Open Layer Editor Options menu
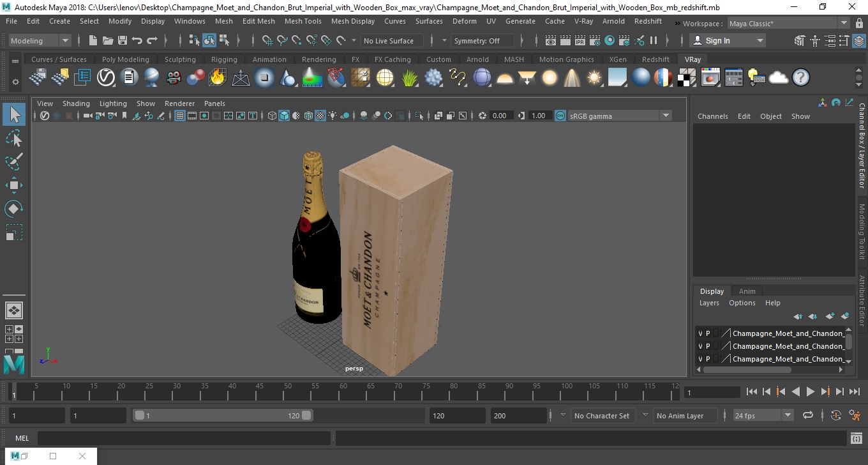The image size is (868, 465). [x=742, y=303]
